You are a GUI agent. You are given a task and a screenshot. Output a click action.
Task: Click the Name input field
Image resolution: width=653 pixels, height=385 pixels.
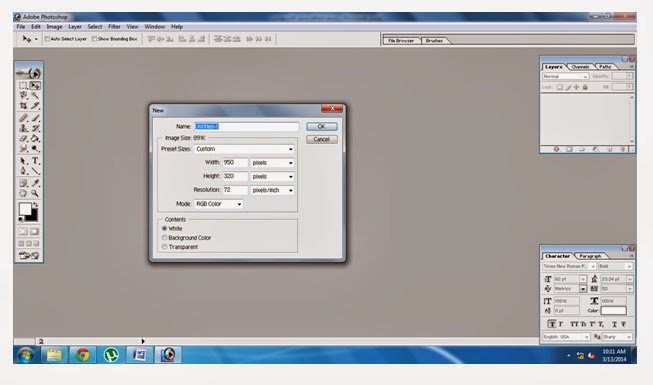tap(246, 126)
